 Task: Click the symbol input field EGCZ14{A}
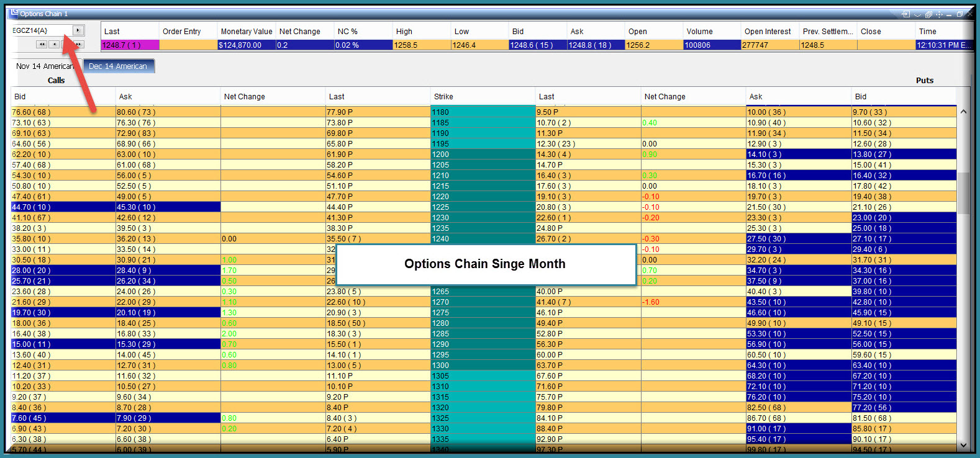(42, 30)
